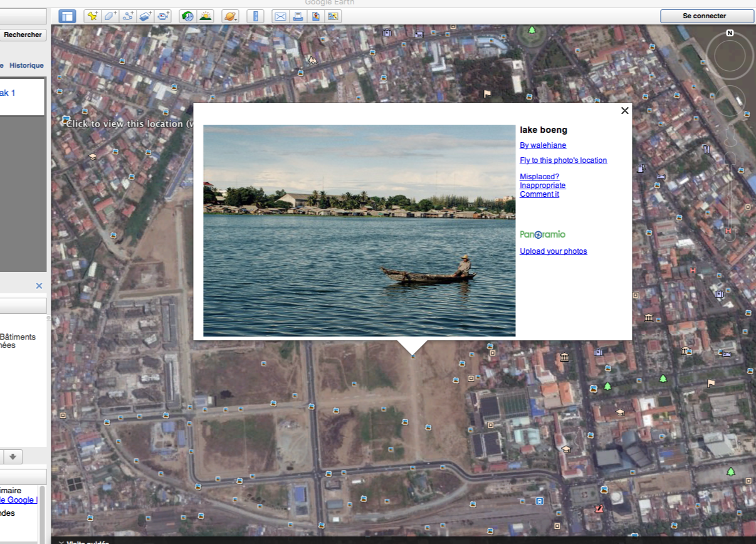Click Fly to this photo's location

click(564, 160)
